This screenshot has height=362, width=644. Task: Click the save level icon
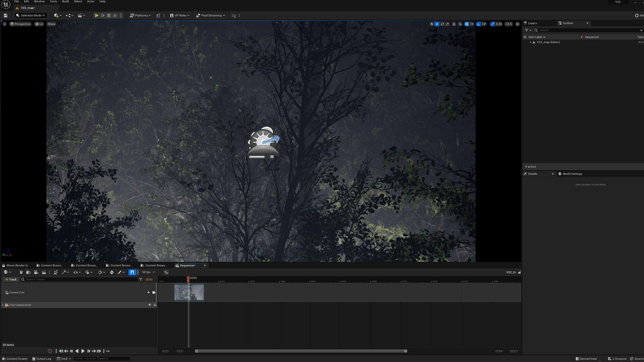point(5,15)
